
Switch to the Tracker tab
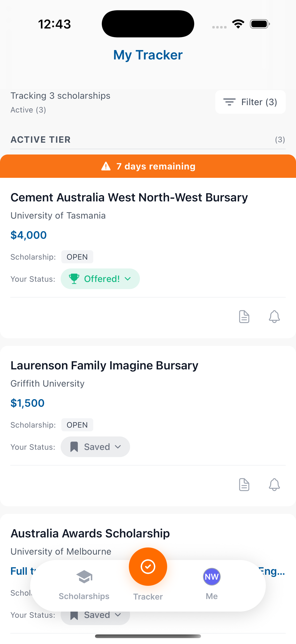click(x=148, y=567)
